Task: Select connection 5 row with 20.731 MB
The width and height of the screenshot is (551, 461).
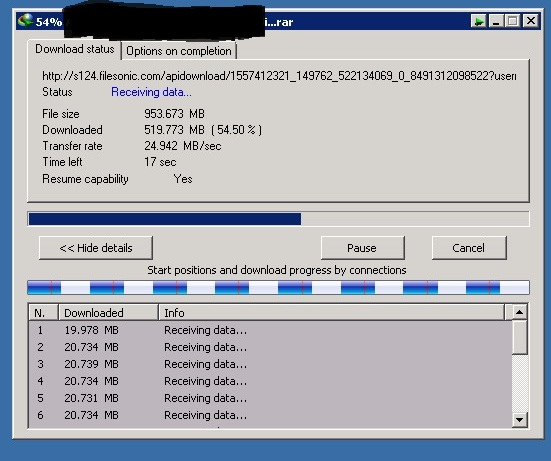Action: [270, 398]
